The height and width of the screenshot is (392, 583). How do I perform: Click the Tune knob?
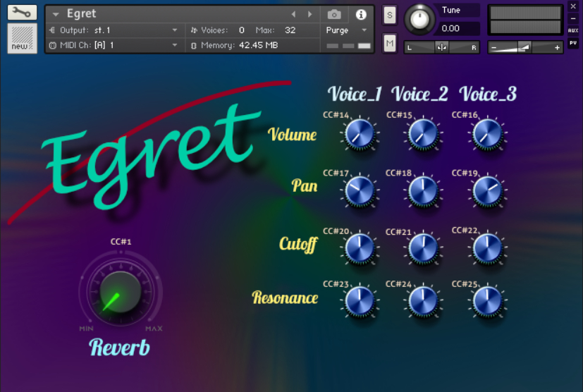tap(419, 19)
